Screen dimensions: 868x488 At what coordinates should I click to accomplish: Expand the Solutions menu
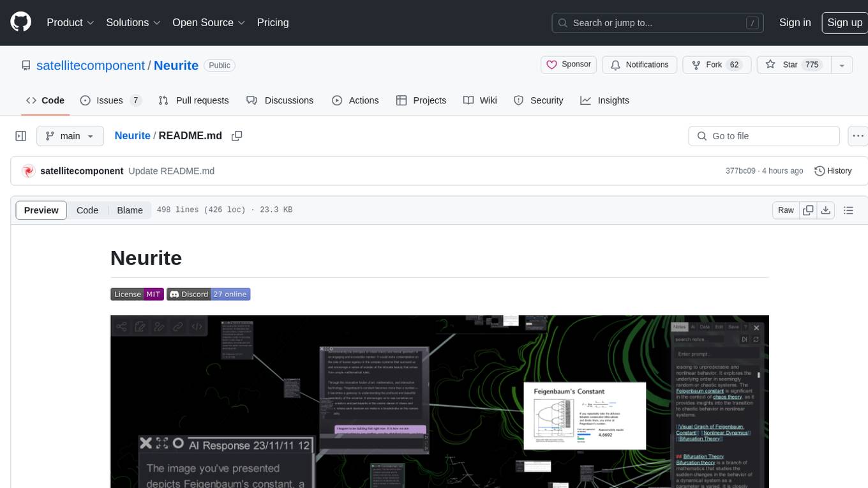click(x=133, y=22)
